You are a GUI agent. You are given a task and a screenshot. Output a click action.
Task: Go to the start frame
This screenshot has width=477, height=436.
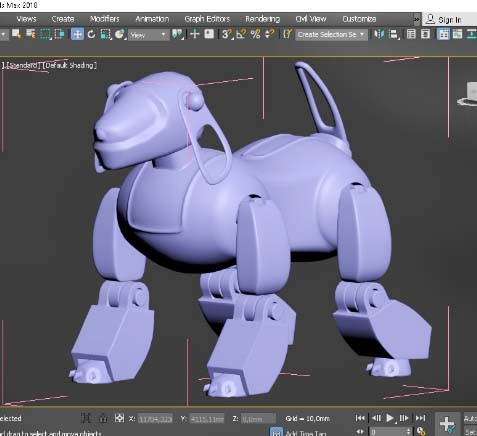tap(360, 418)
